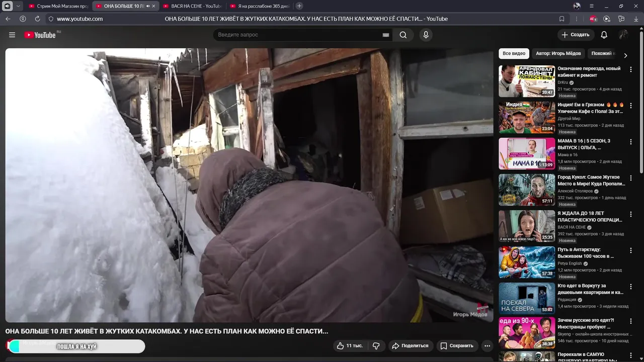Click the Создать button
Screen dimensions: 644x362
click(x=576, y=35)
